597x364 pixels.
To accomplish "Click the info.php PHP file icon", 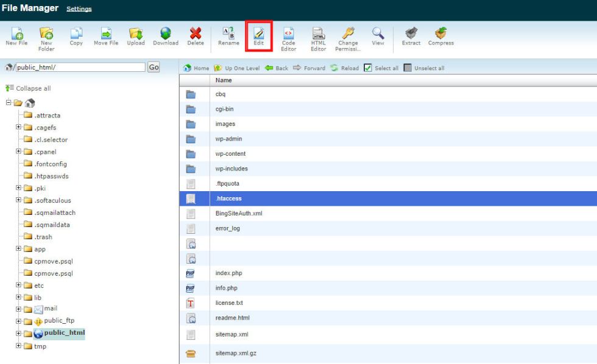I will tap(190, 289).
